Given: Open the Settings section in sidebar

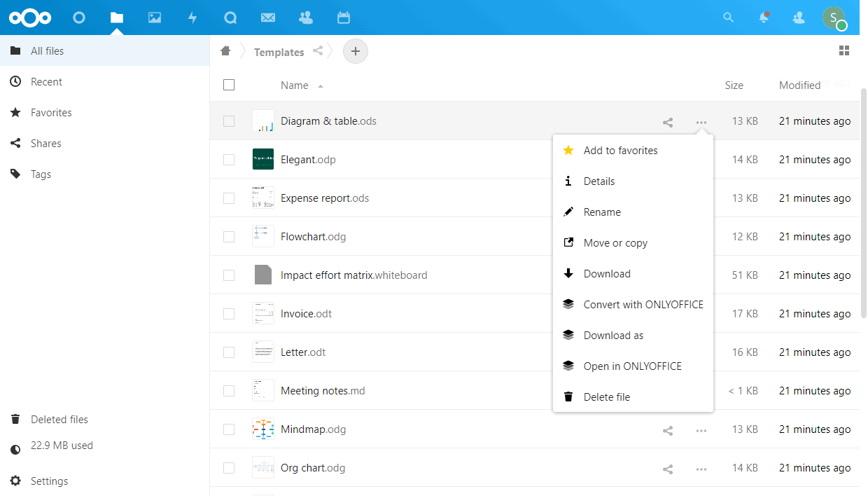Looking at the screenshot, I should click(x=49, y=481).
